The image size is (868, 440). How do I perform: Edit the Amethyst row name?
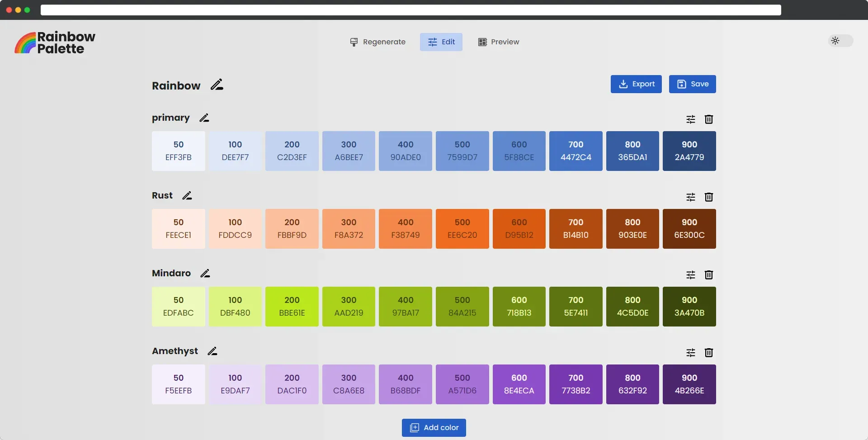(x=212, y=351)
